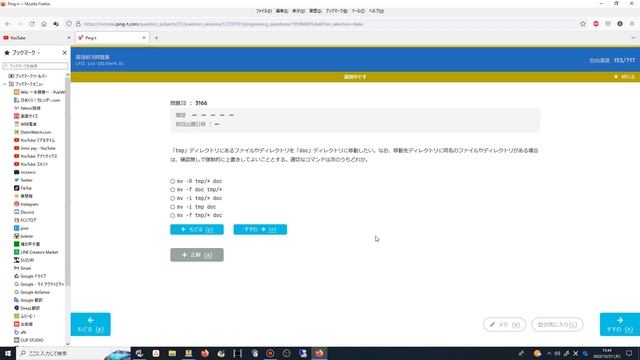This screenshot has width=640, height=360.
Task: Click the shield tracking protection icon
Action: [x=69, y=24]
